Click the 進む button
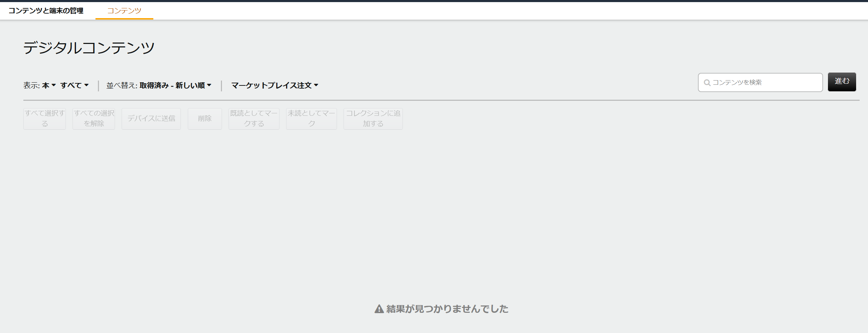 842,82
